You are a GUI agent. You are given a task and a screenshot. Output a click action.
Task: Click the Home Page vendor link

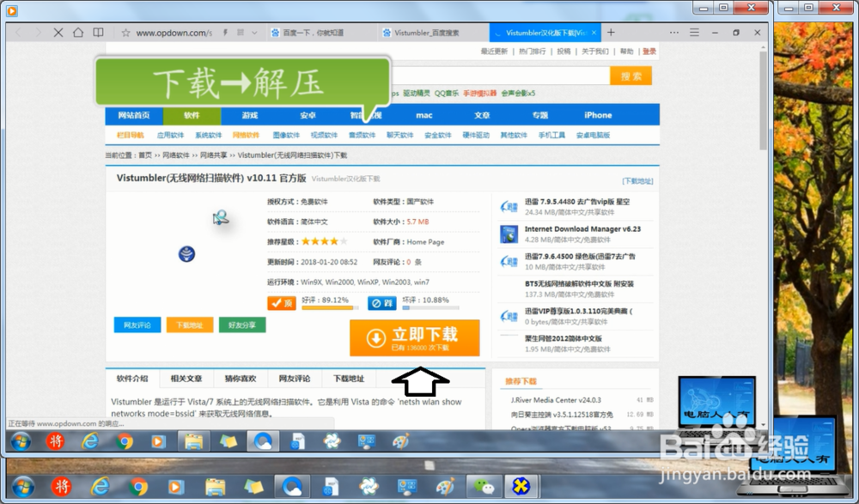pos(426,242)
